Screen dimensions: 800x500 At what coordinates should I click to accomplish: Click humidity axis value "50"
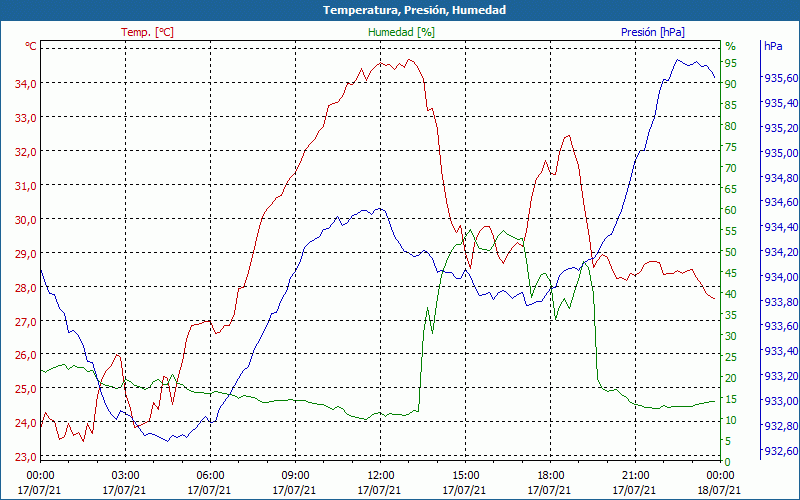[731, 252]
